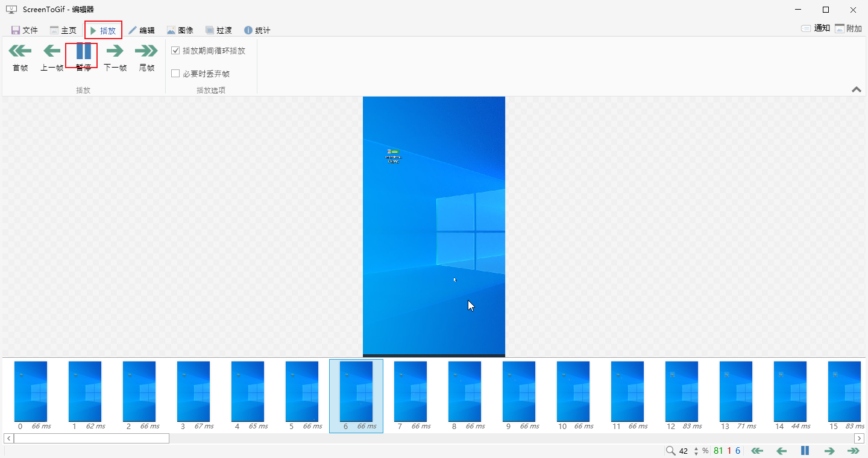Select frame 10 thumbnail in timeline
This screenshot has height=458, width=868.
pos(573,392)
